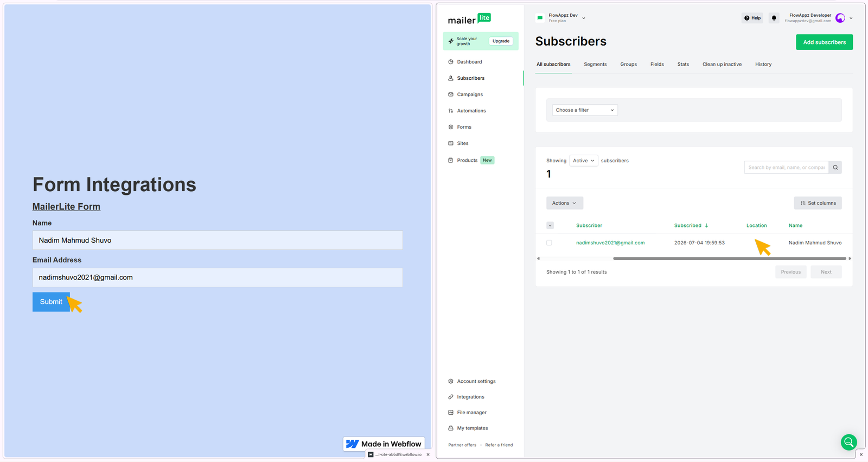Open the Clean up inactive tab
868x462 pixels.
click(x=722, y=64)
